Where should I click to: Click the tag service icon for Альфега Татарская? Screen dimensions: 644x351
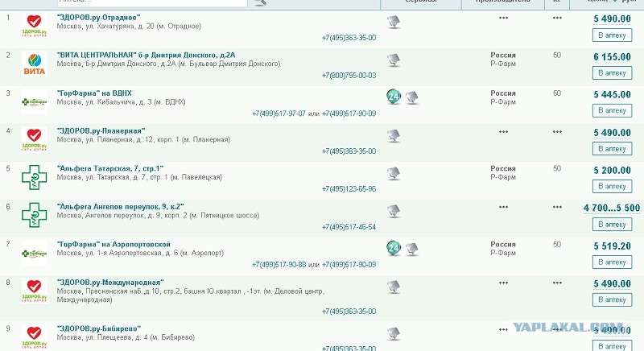pos(394,174)
